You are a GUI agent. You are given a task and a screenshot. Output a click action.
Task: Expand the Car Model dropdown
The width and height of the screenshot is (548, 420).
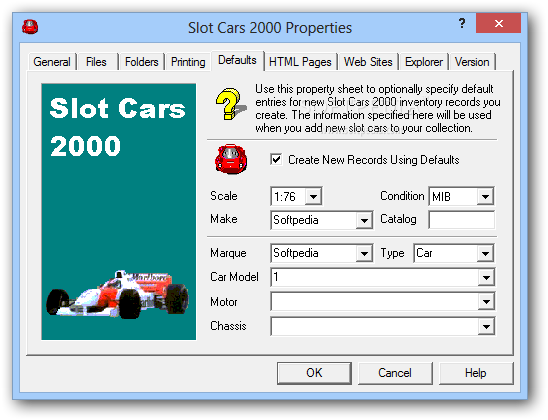(x=486, y=278)
